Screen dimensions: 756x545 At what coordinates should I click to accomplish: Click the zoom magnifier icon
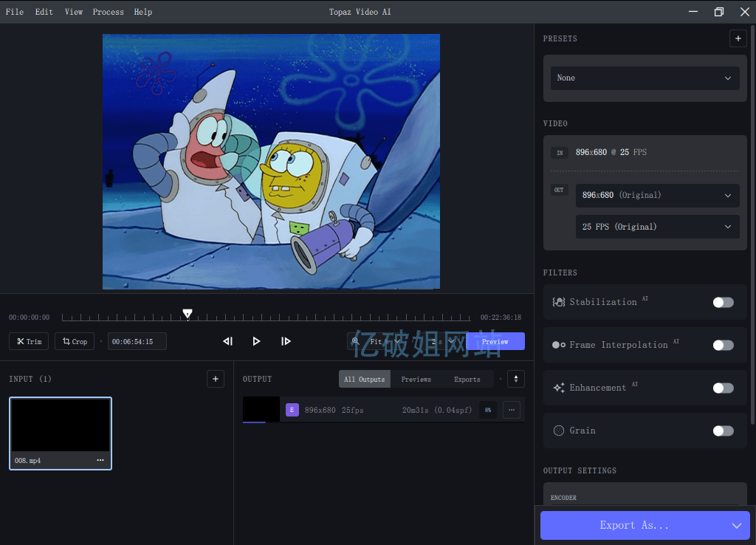click(x=355, y=341)
